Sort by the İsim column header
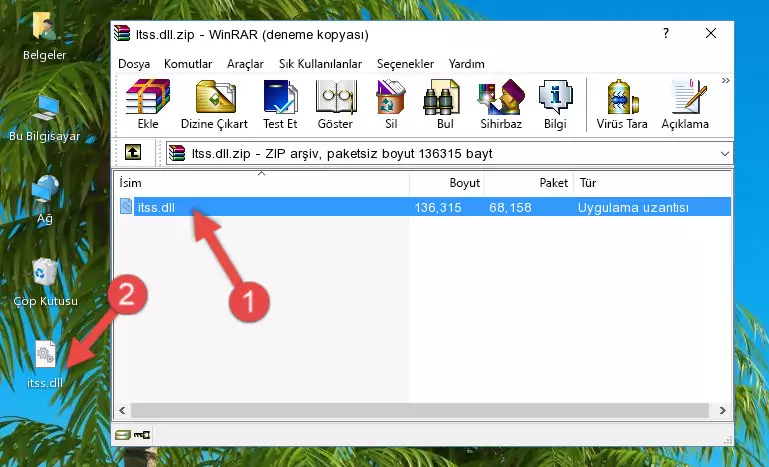This screenshot has height=467, width=769. point(262,183)
